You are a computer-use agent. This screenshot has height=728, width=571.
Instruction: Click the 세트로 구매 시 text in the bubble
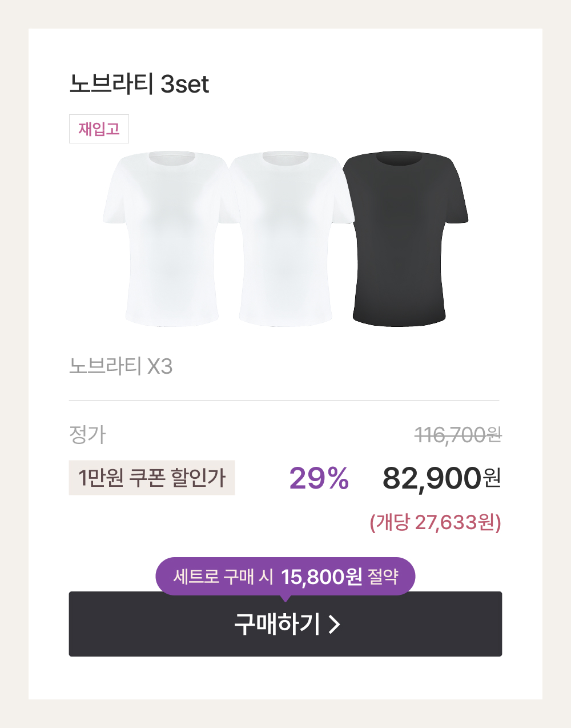click(223, 577)
